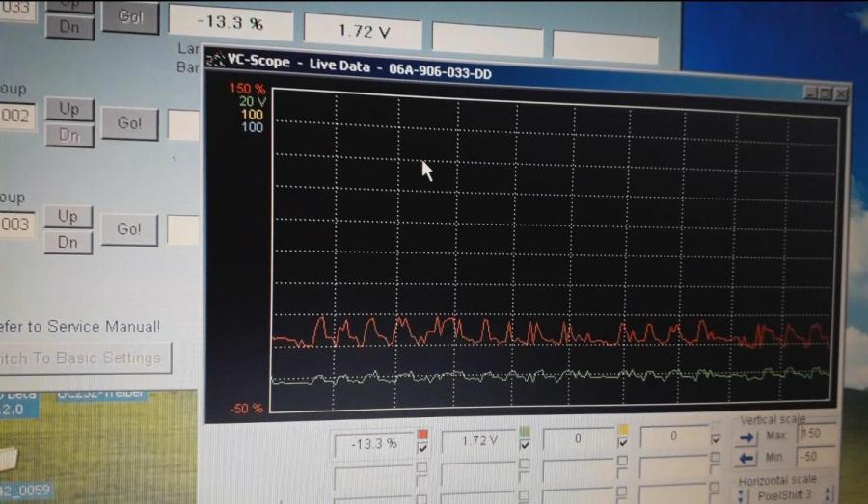Image resolution: width=868 pixels, height=504 pixels.
Task: Click the red channel color swatch
Action: (421, 433)
